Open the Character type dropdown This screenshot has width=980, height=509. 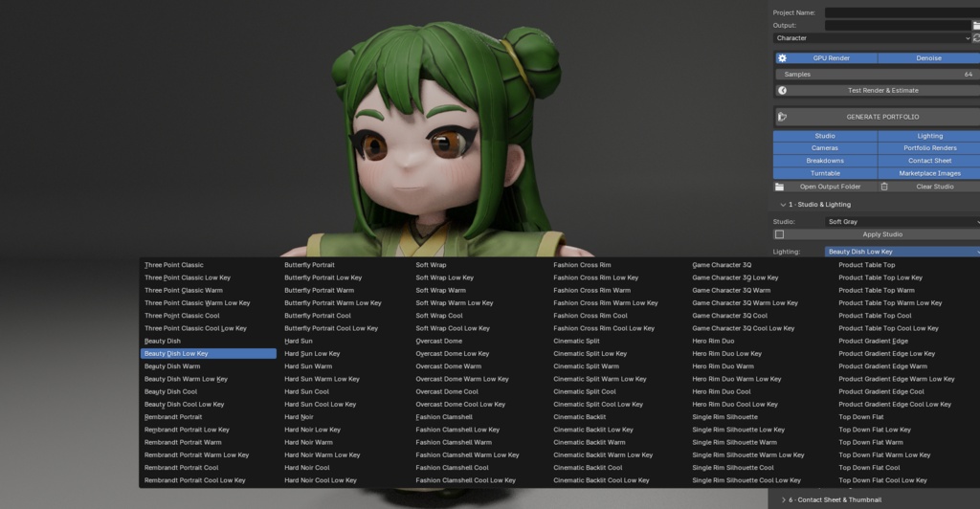pyautogui.click(x=872, y=38)
